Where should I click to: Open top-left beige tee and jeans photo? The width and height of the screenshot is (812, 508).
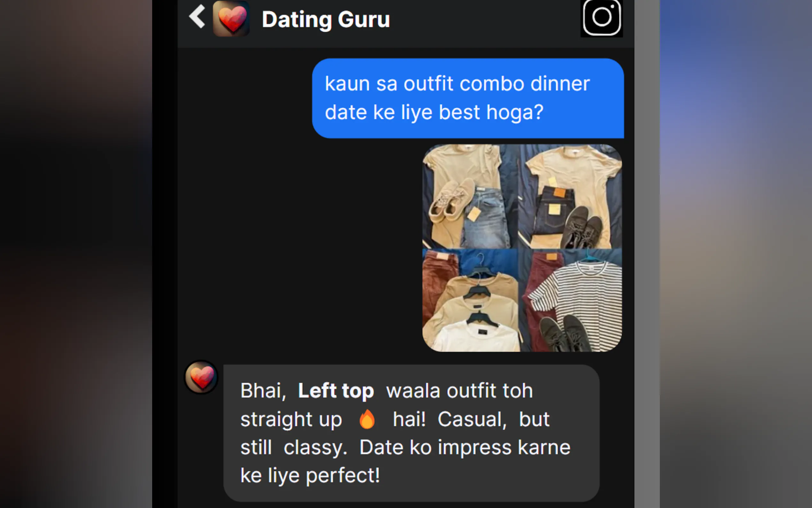point(470,196)
